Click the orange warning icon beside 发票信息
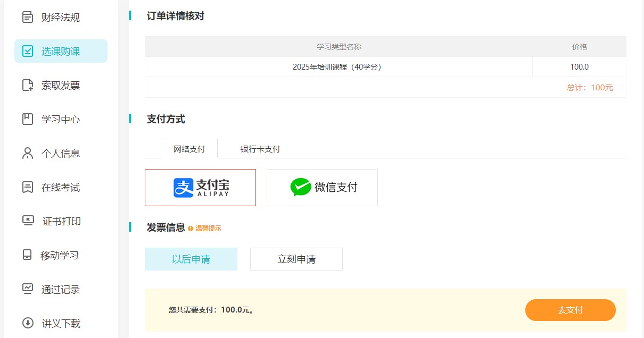Screen dimensions: 644x338 point(191,227)
